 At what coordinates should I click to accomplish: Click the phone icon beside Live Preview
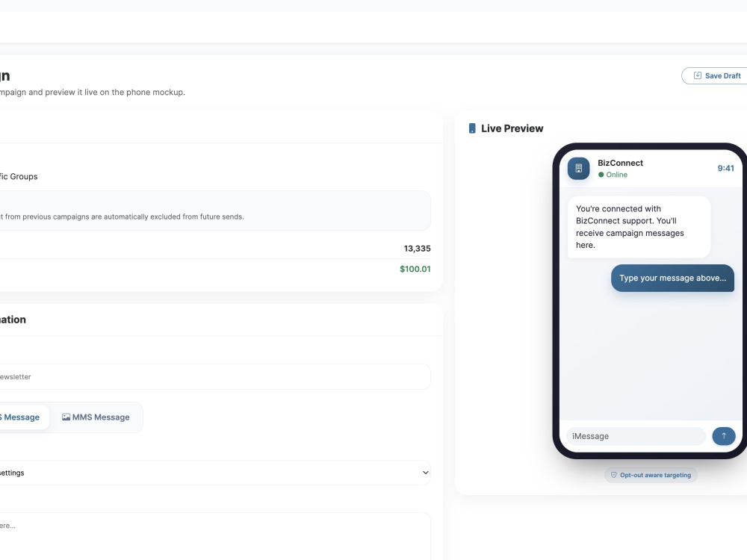pos(472,128)
